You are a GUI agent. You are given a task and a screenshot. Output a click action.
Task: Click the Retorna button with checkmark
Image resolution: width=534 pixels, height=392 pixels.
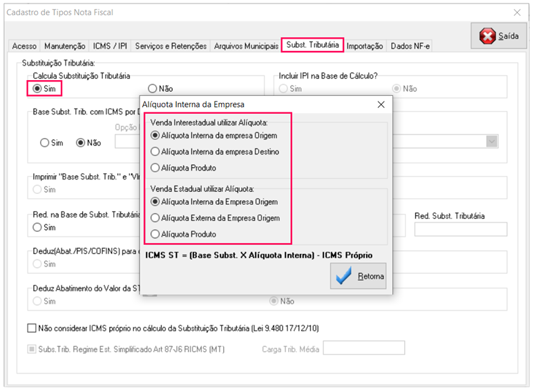pyautogui.click(x=359, y=276)
